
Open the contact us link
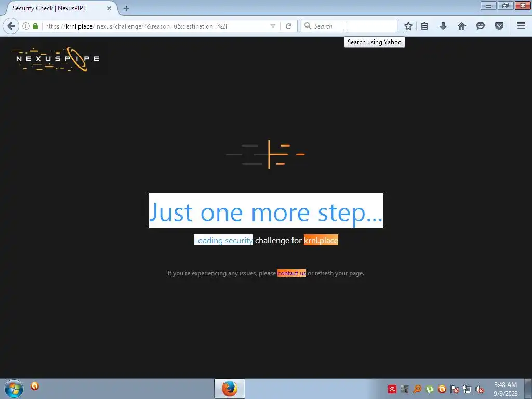[291, 273]
